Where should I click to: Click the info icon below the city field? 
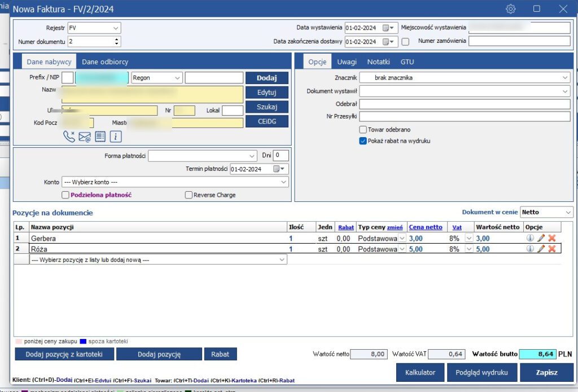pyautogui.click(x=116, y=136)
